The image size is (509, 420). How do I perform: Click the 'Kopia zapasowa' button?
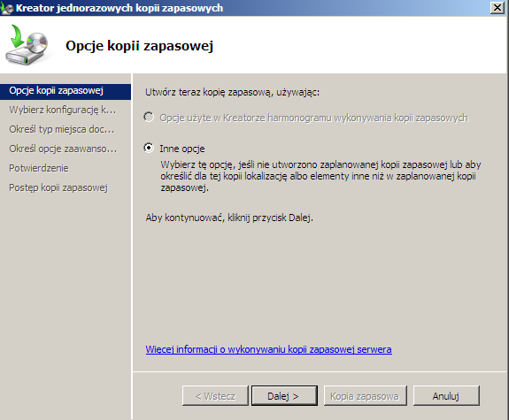coord(366,395)
